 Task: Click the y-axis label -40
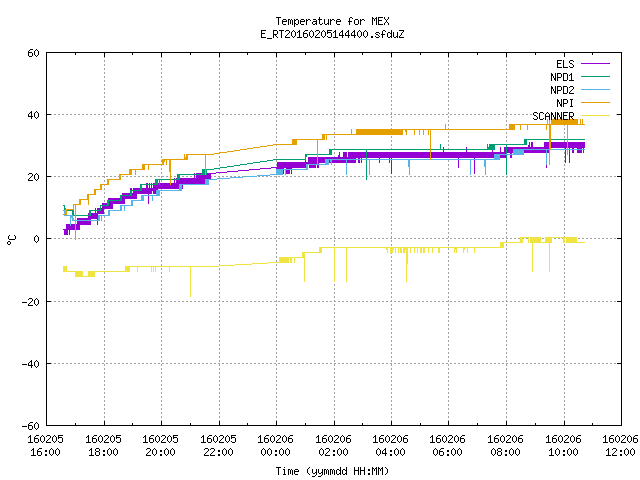pyautogui.click(x=31, y=364)
